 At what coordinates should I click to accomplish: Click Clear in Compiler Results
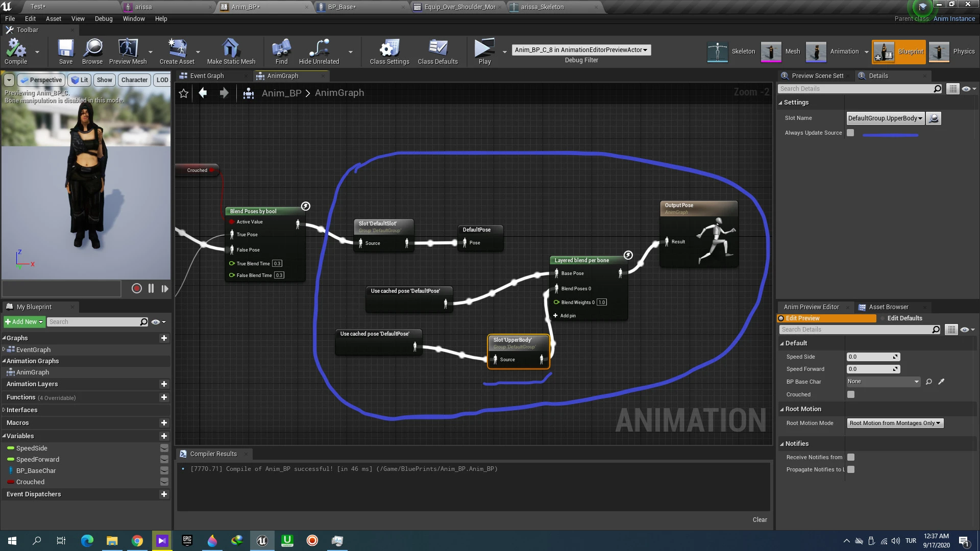click(x=759, y=519)
